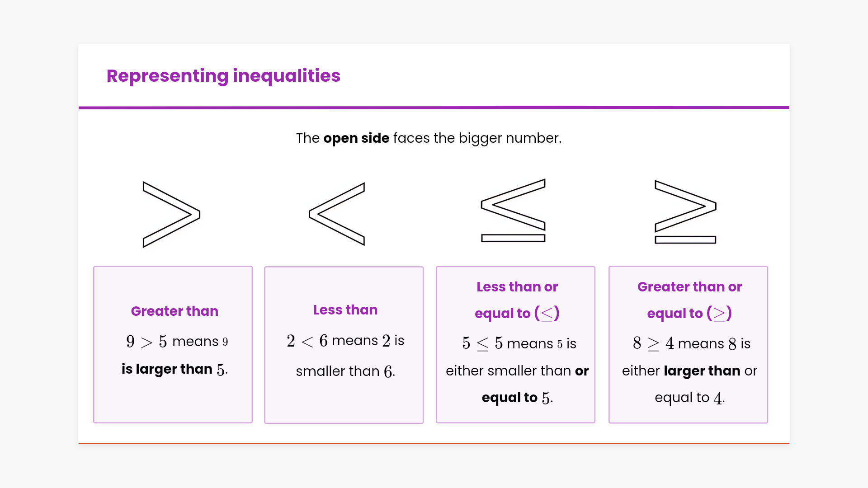Click the purple divider line under the title
868x488 pixels.
point(434,108)
